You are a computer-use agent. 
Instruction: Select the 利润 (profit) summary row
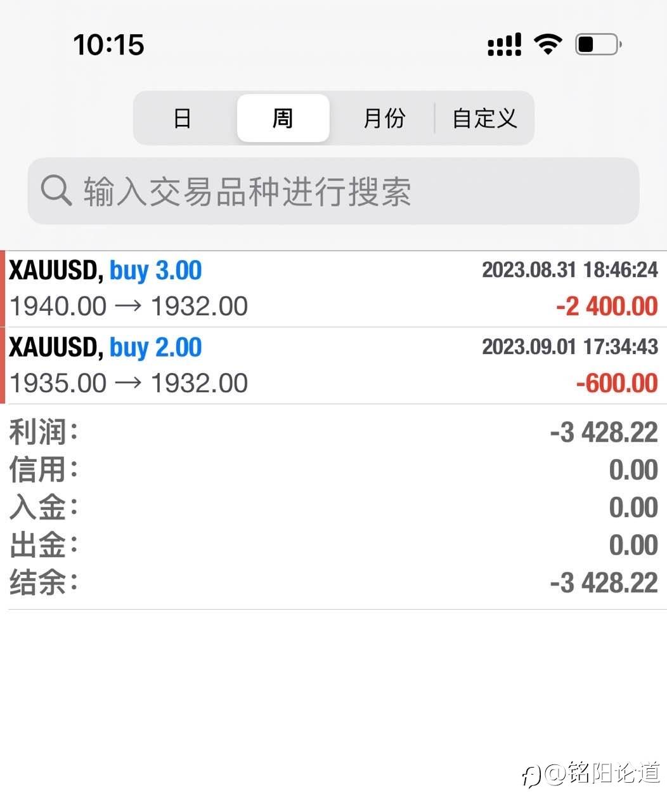333,433
